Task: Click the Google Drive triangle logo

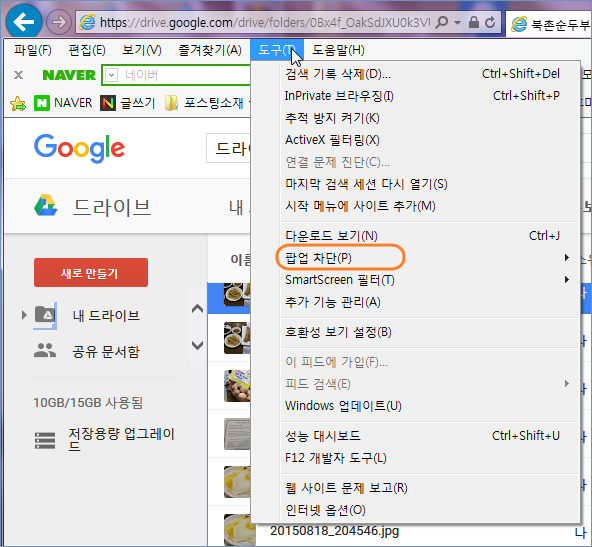Action: coord(46,205)
